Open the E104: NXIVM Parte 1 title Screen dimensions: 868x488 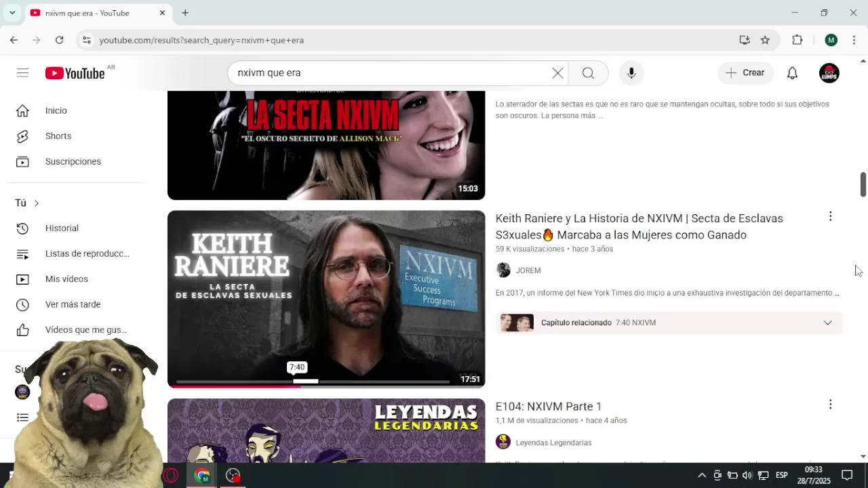(549, 407)
